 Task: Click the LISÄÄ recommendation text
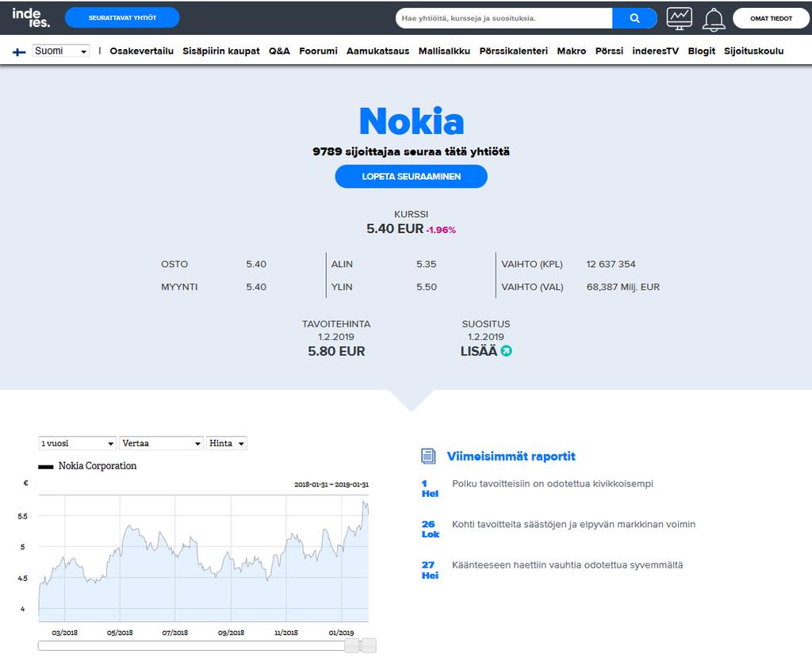pyautogui.click(x=478, y=351)
